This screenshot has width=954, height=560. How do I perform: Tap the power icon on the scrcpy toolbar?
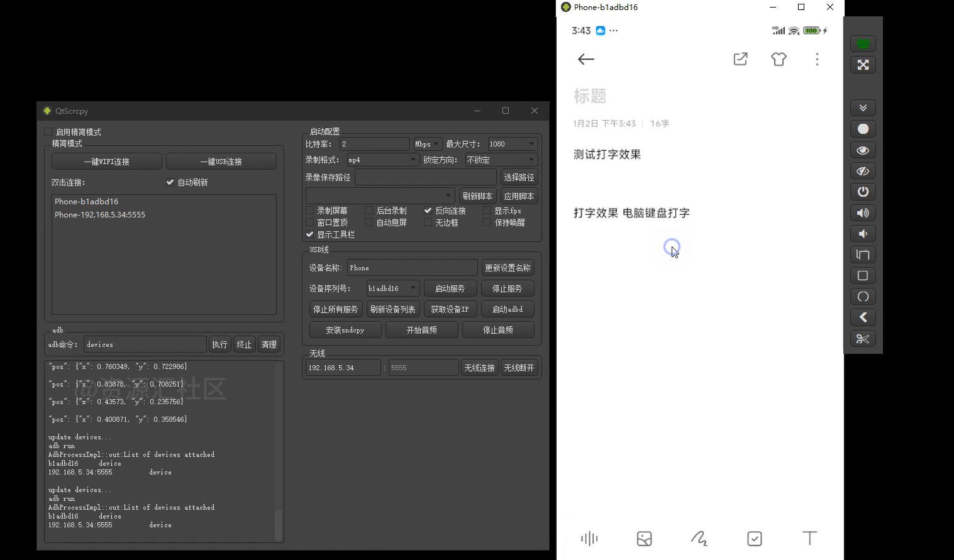click(862, 192)
